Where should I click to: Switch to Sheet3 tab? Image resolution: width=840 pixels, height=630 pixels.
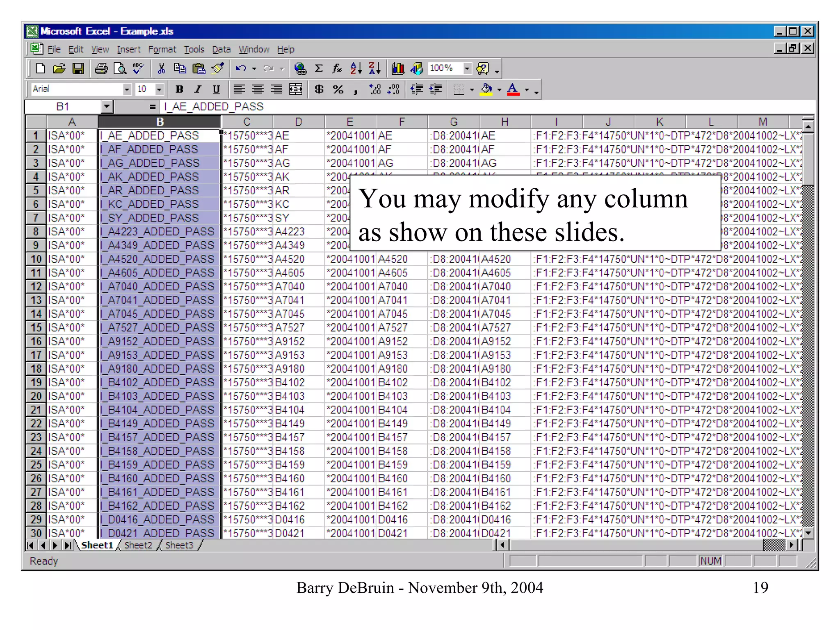(x=179, y=545)
